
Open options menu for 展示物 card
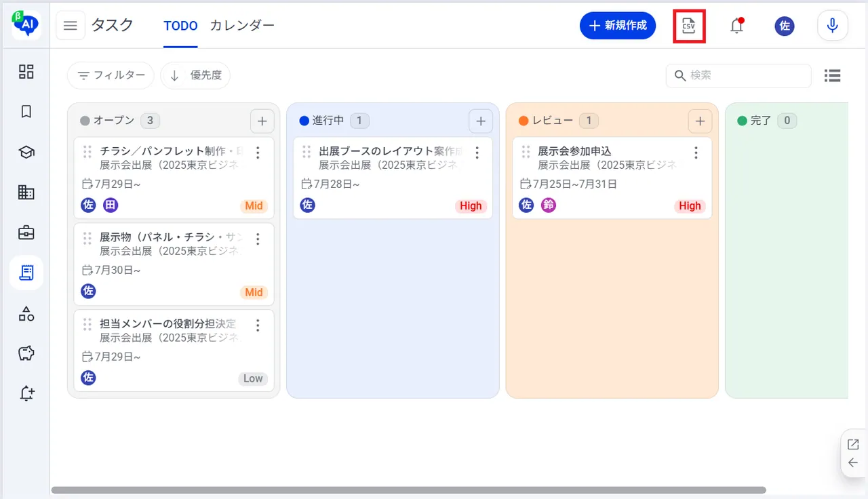pyautogui.click(x=258, y=239)
